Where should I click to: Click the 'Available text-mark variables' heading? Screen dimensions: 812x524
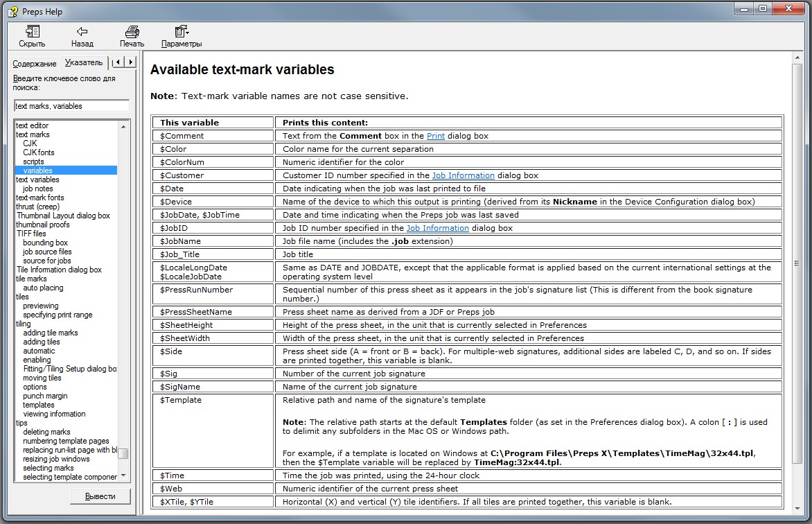242,69
